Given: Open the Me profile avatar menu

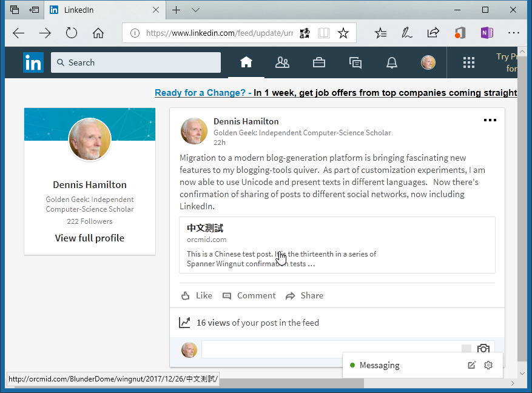Looking at the screenshot, I should coord(428,62).
